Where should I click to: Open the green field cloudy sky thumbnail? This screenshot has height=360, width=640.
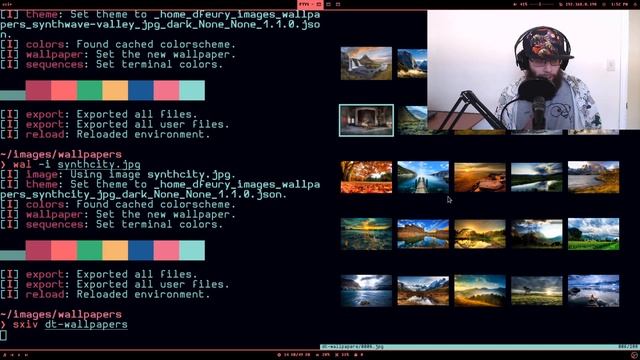(x=593, y=234)
